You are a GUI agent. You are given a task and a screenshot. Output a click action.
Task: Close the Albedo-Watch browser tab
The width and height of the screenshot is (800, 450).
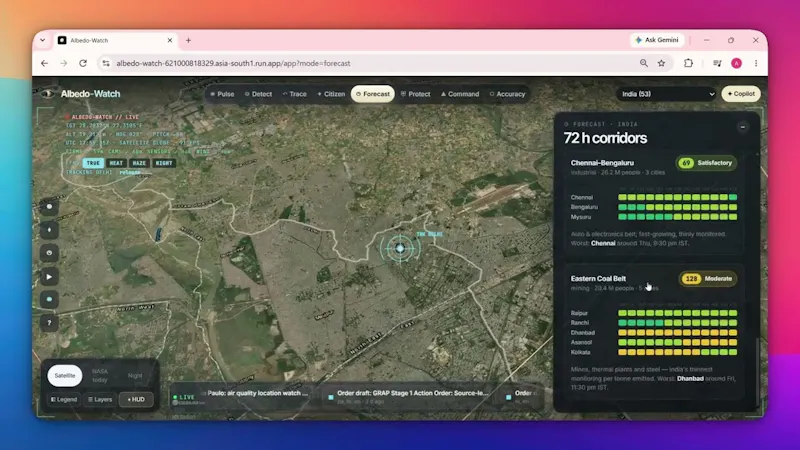point(170,40)
